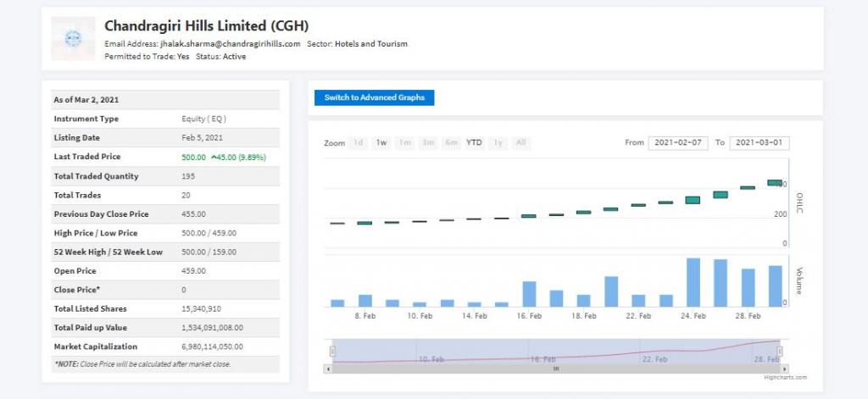Click the Listing Date value Feb 5, 2021

(x=202, y=138)
